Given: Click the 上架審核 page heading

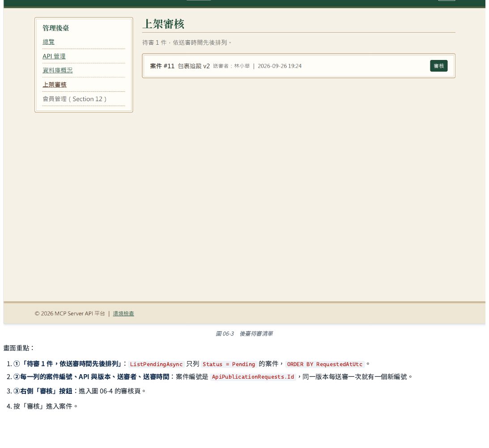Looking at the screenshot, I should [x=163, y=24].
